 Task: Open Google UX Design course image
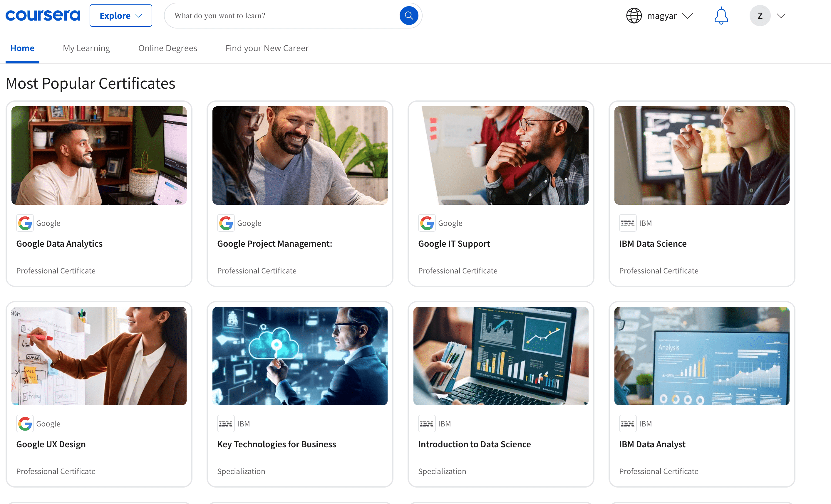pyautogui.click(x=99, y=356)
